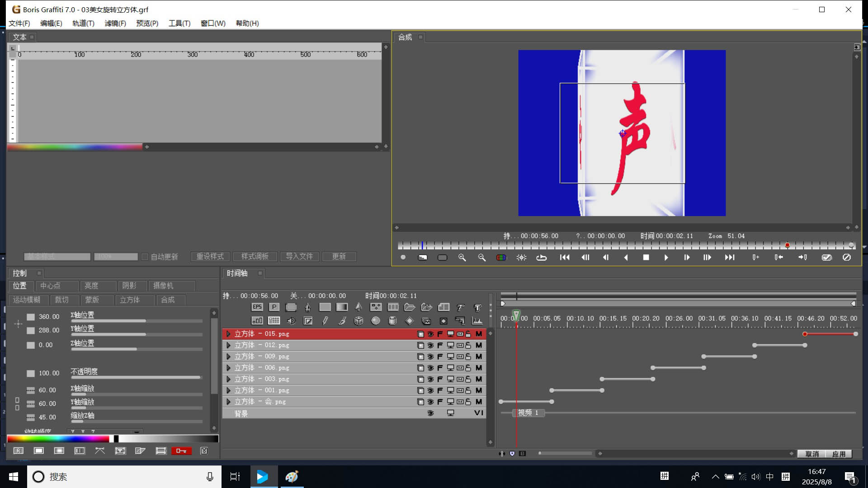Play the composite preview
The height and width of the screenshot is (488, 868).
pyautogui.click(x=666, y=257)
